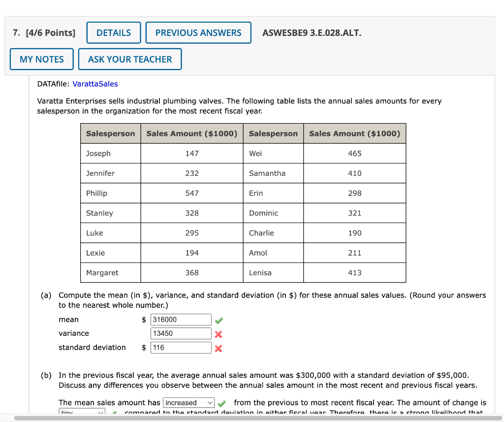Click the 'Lenisa' table cell
Image resolution: width=504 pixels, height=422 pixels.
point(273,273)
